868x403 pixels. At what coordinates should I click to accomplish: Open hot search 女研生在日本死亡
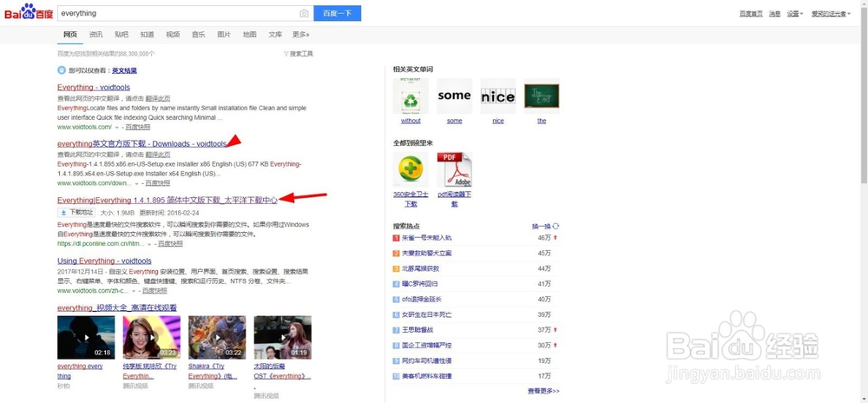click(427, 314)
